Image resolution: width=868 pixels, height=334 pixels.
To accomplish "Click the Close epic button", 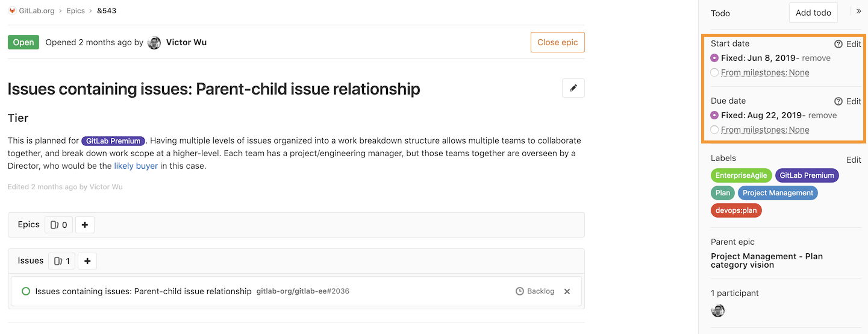I will pyautogui.click(x=557, y=42).
